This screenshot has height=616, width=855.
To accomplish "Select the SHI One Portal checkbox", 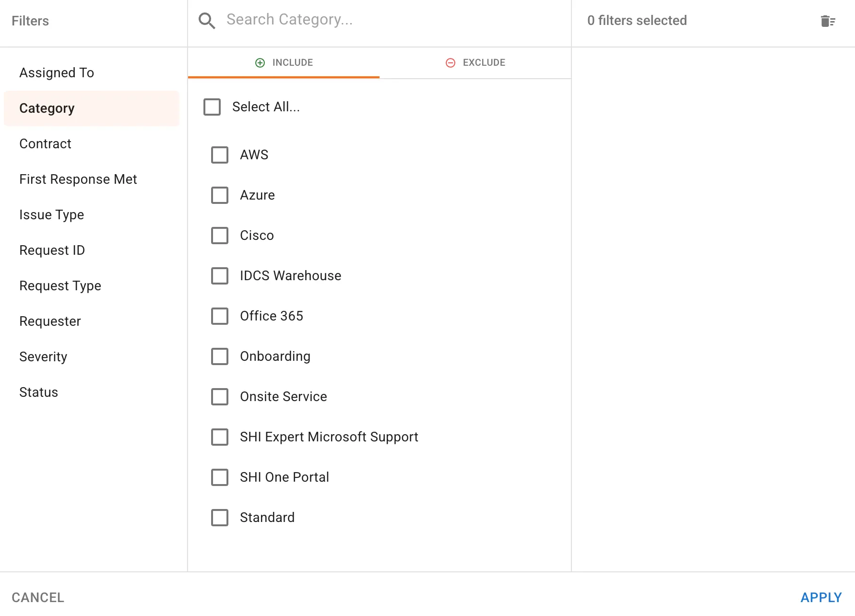I will pos(220,477).
